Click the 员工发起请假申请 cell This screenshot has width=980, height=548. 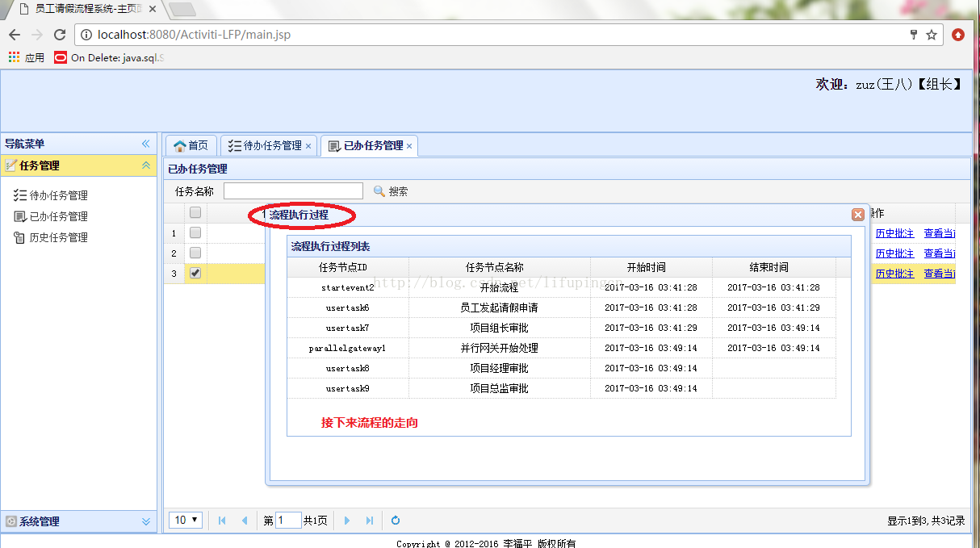500,307
